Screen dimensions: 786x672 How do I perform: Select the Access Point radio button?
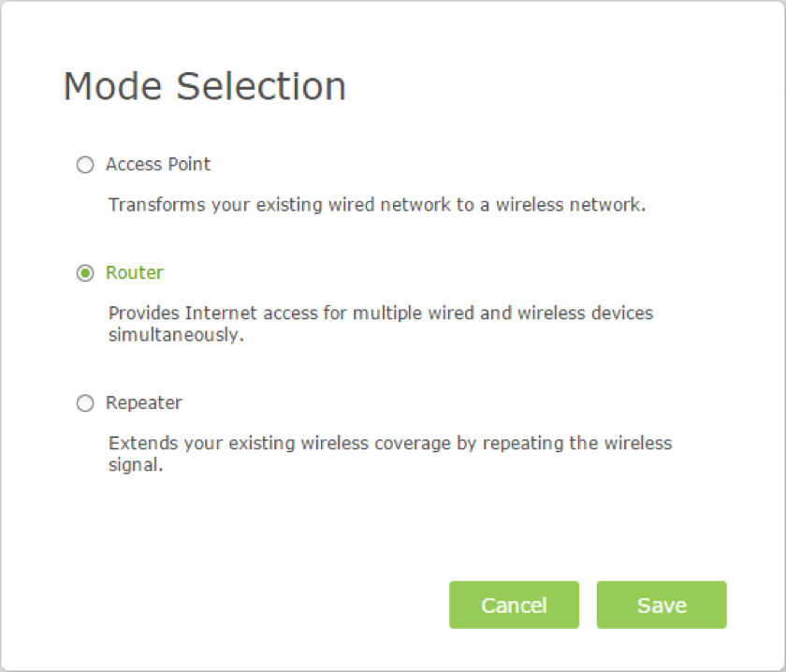pyautogui.click(x=85, y=165)
